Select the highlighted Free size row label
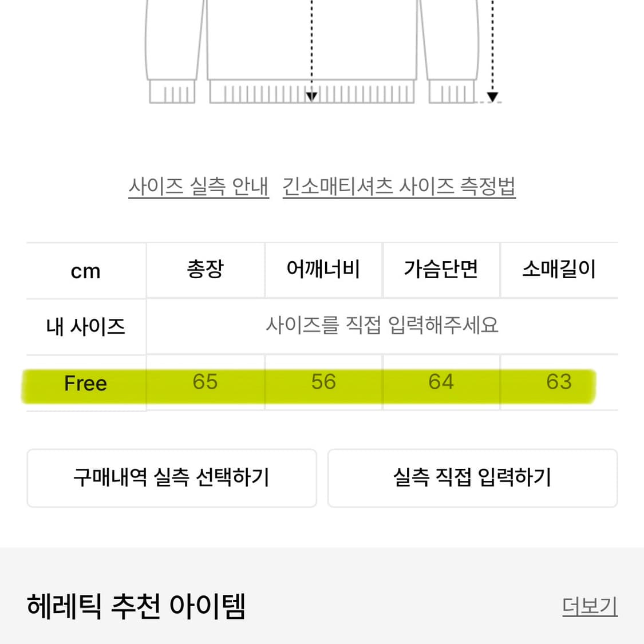 point(86,383)
